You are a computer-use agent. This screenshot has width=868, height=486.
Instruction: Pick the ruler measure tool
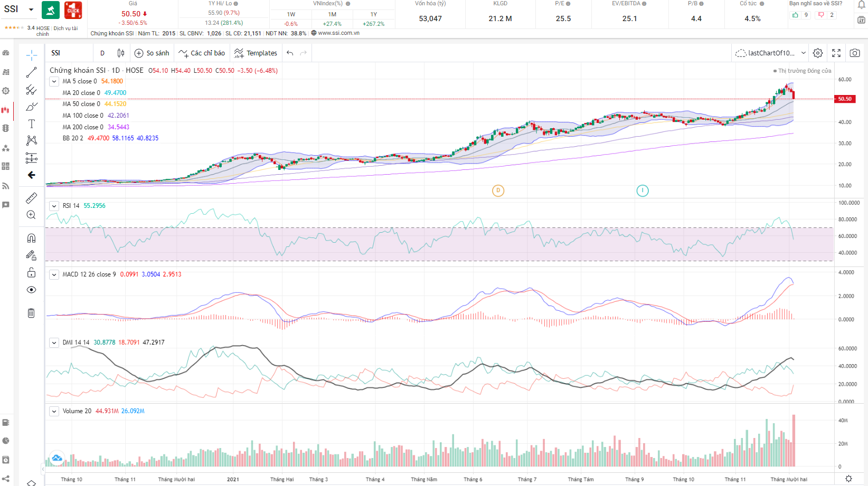32,198
